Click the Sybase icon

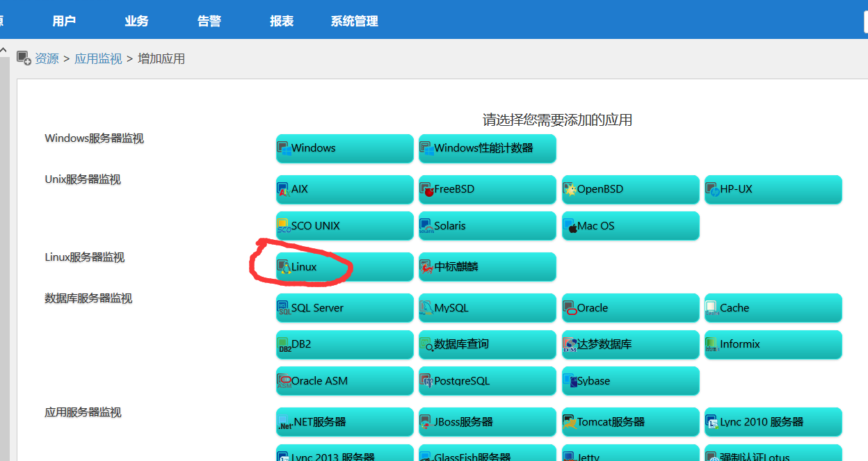570,381
